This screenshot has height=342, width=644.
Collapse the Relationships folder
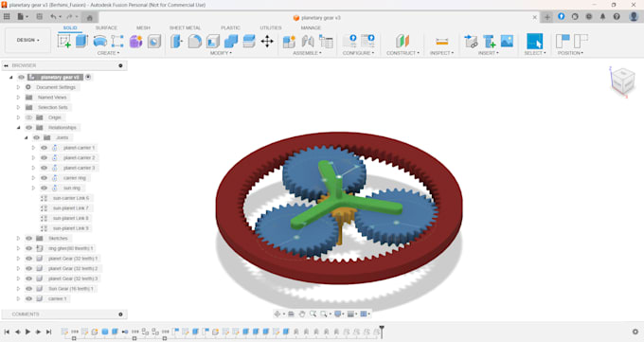coord(18,128)
